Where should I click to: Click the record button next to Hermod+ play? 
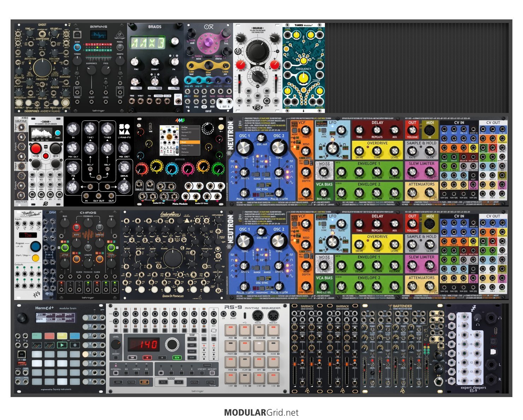[75, 345]
